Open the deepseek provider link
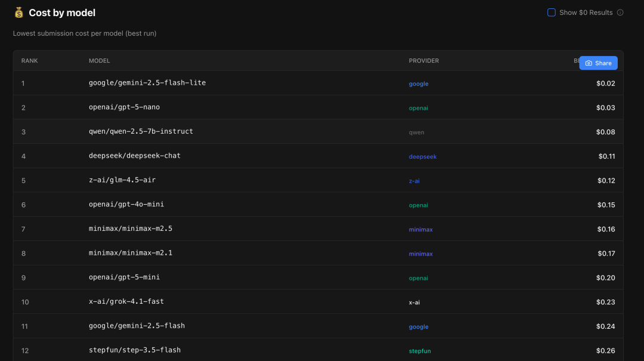 click(423, 157)
